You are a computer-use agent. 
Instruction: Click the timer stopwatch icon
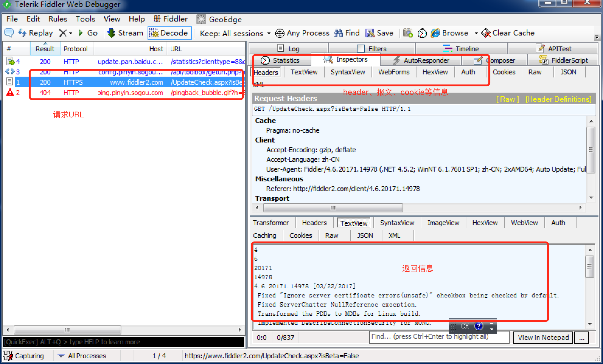(x=422, y=33)
